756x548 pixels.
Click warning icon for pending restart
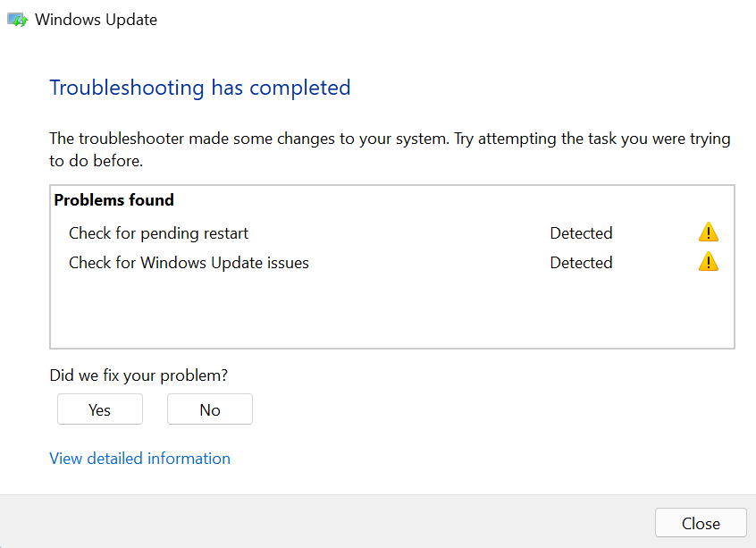pos(708,233)
